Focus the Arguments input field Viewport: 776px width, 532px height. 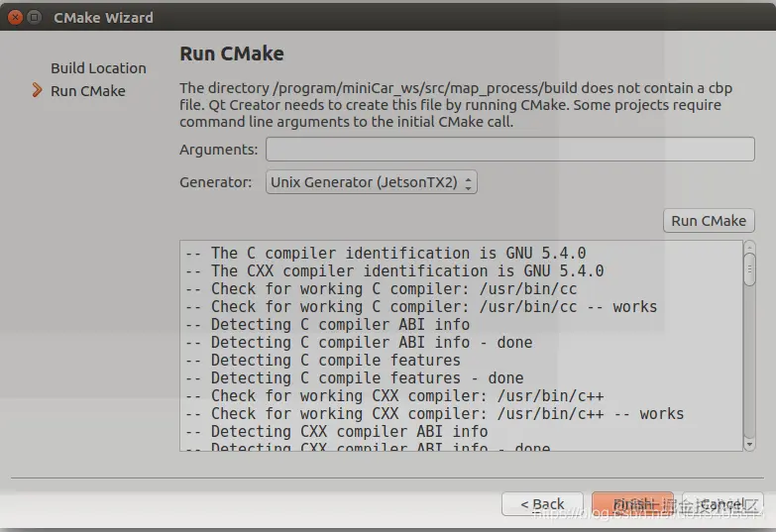pyautogui.click(x=510, y=149)
